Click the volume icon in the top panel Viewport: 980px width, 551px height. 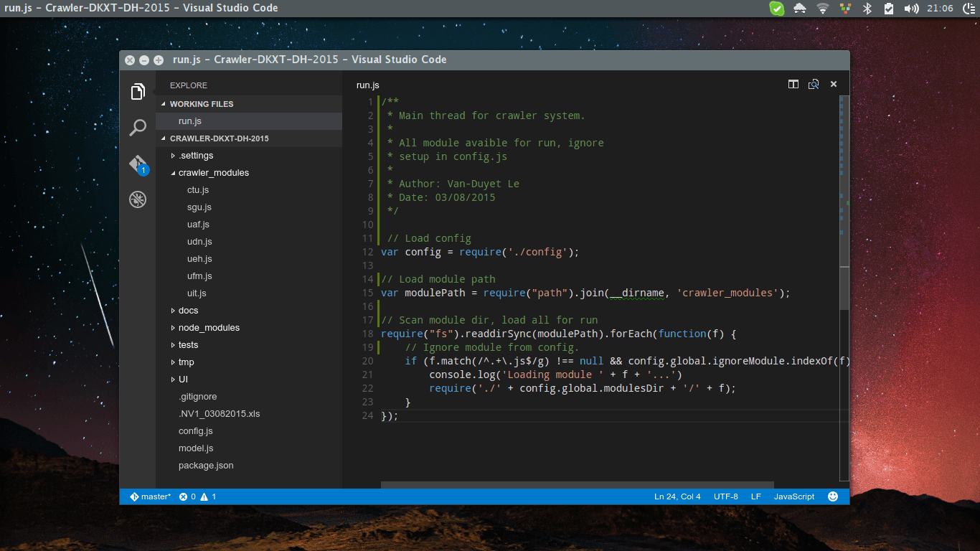point(911,8)
